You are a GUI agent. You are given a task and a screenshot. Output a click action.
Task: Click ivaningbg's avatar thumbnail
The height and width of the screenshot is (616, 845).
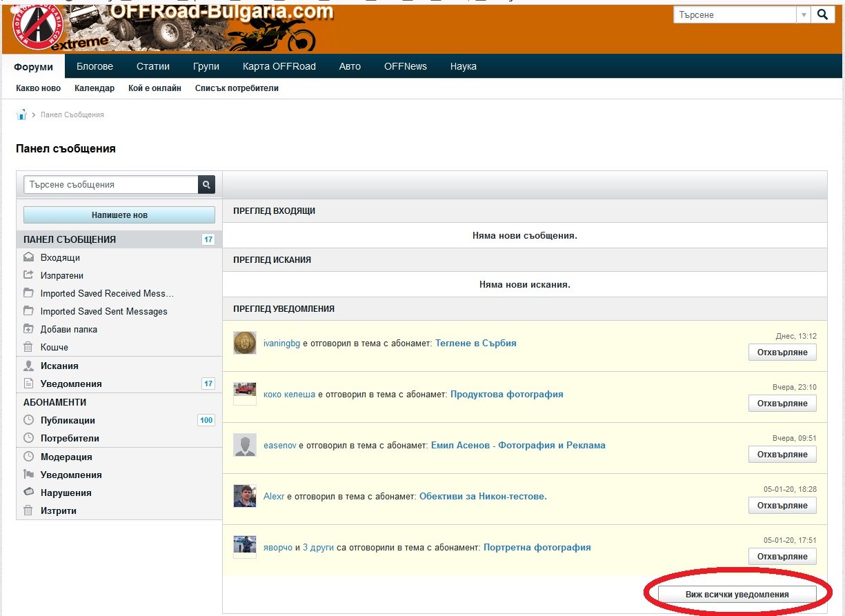[244, 343]
